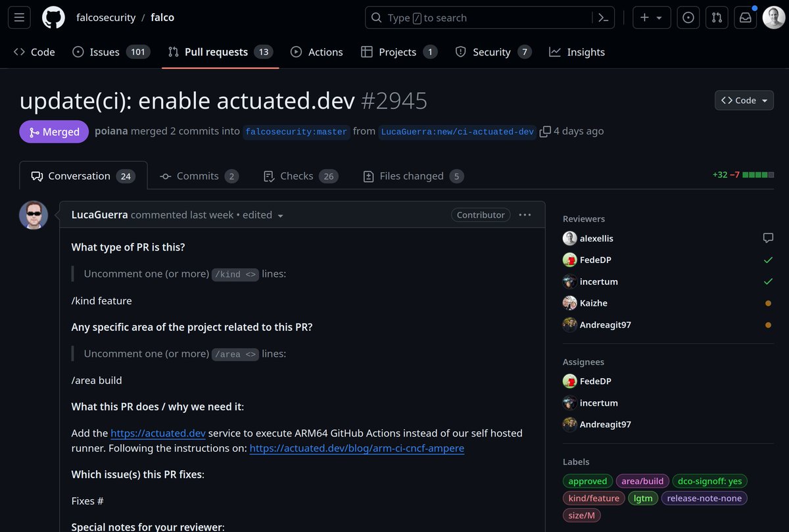The width and height of the screenshot is (789, 532).
Task: Open LucaGuerra comment author link
Action: pyautogui.click(x=100, y=215)
